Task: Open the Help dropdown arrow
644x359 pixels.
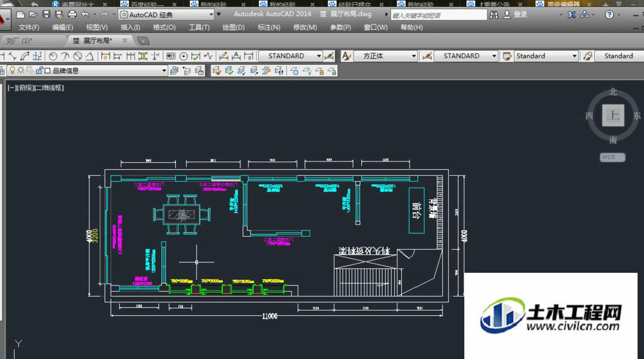Action: 618,15
